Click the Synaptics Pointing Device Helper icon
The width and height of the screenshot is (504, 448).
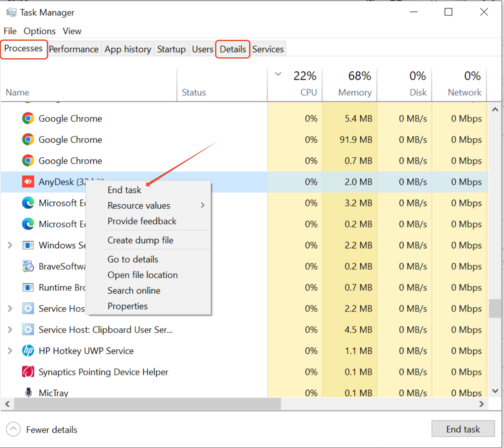pyautogui.click(x=28, y=372)
